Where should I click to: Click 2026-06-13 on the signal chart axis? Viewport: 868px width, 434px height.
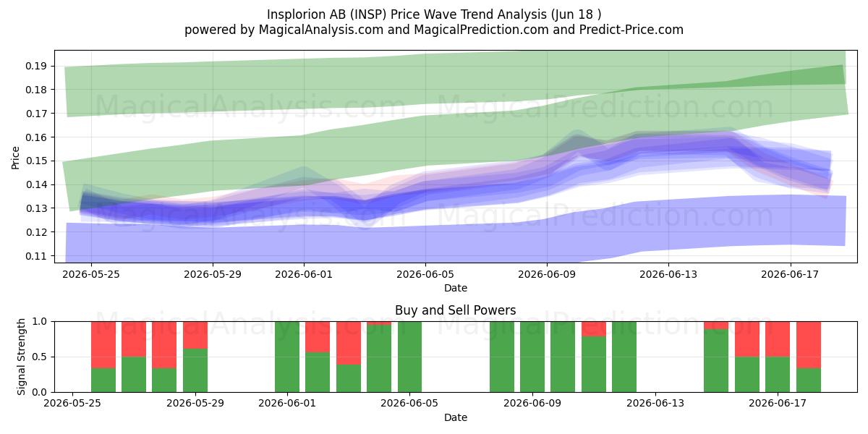[x=655, y=403]
